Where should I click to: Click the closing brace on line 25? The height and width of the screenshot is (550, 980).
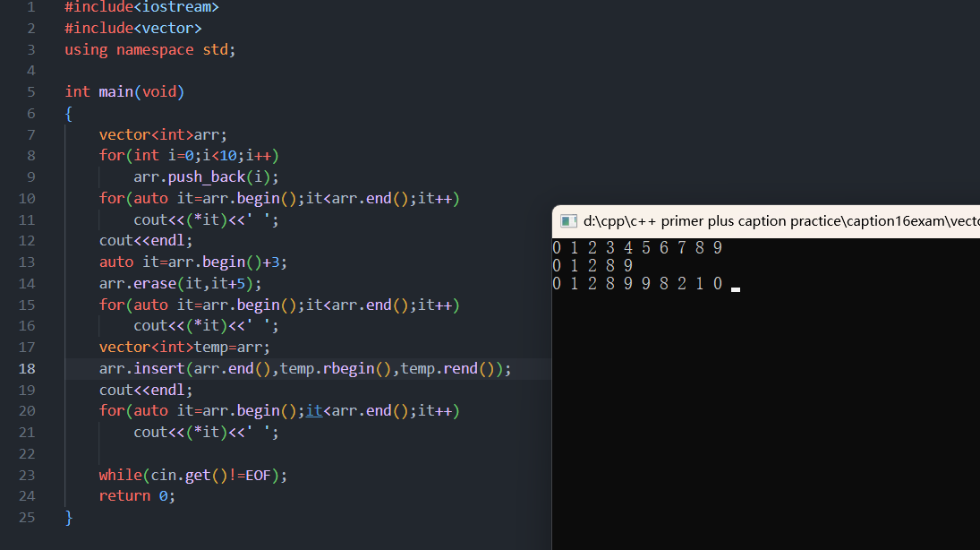(68, 518)
